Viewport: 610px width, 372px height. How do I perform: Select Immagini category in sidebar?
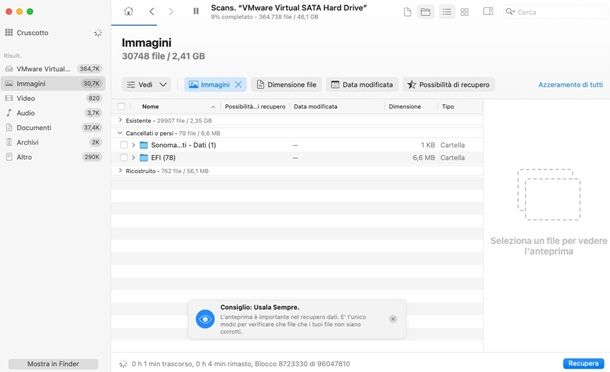53,84
